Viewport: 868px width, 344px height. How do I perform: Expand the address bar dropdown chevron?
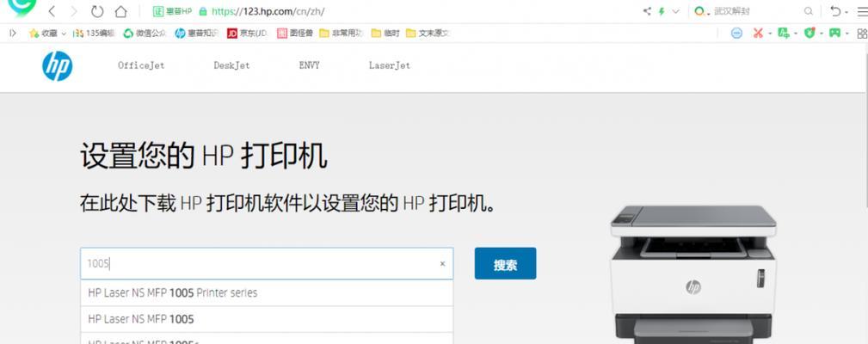676,11
